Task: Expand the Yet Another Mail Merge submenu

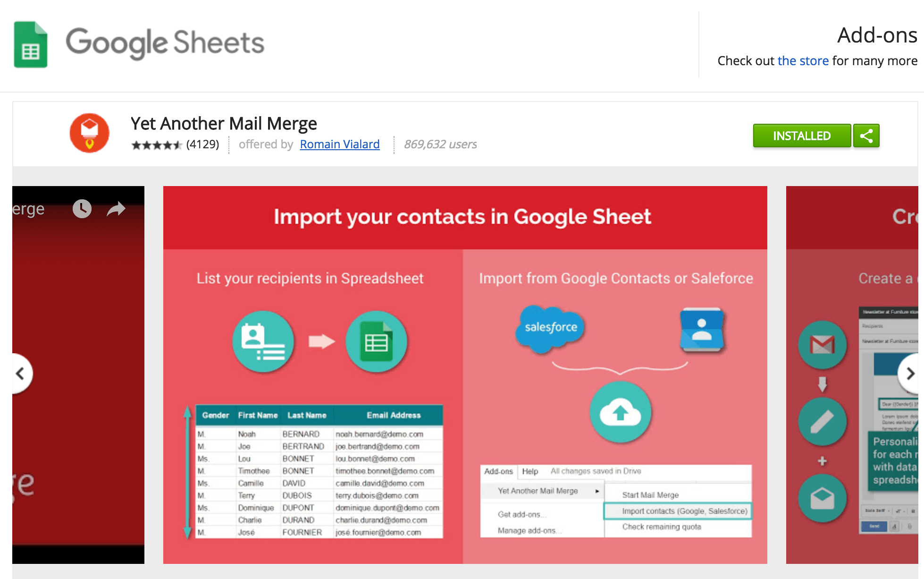Action: tap(542, 491)
